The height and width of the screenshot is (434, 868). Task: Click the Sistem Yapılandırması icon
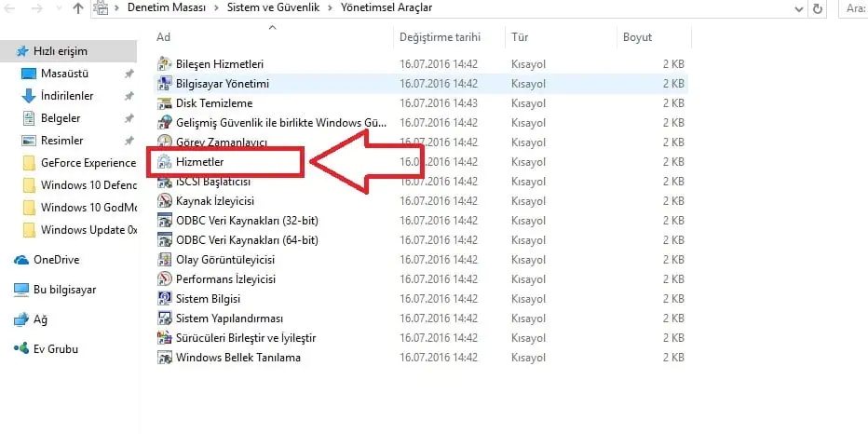coord(165,319)
